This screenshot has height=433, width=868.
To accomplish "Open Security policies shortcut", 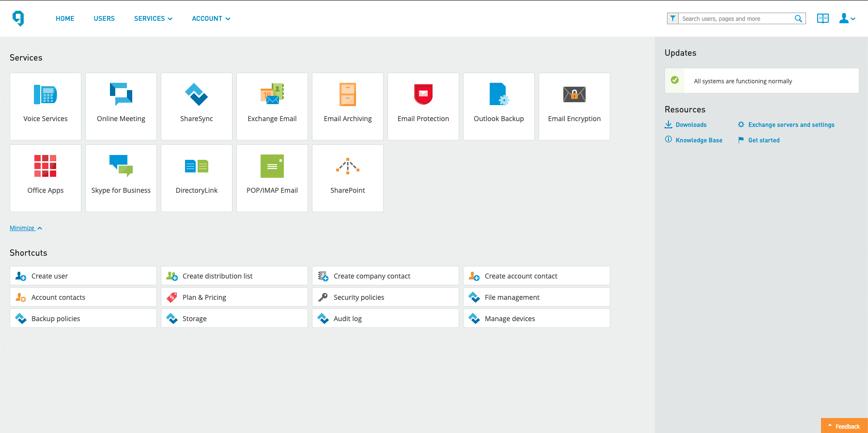I will pos(386,297).
